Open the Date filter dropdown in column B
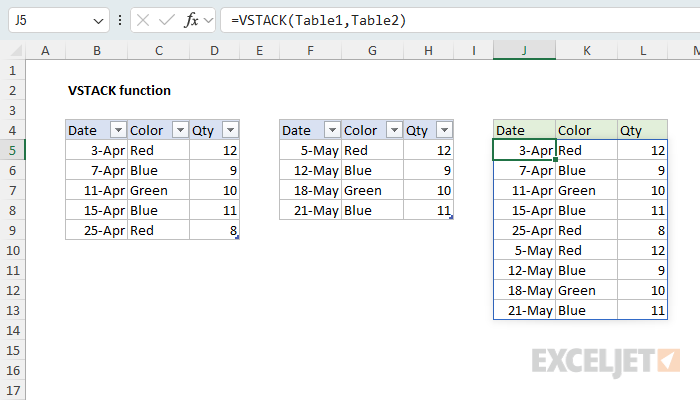The image size is (700, 400). pos(118,130)
